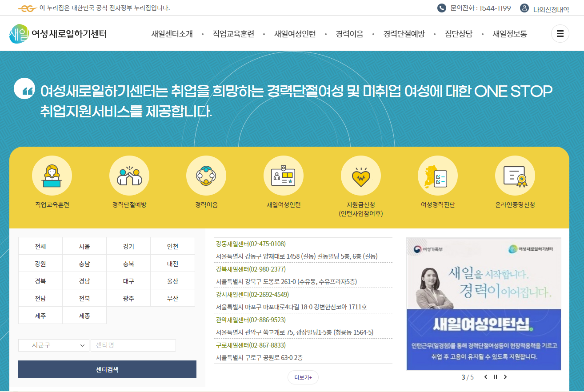The height and width of the screenshot is (392, 584).
Task: Pause the banner carousel slideshow
Action: tap(495, 376)
